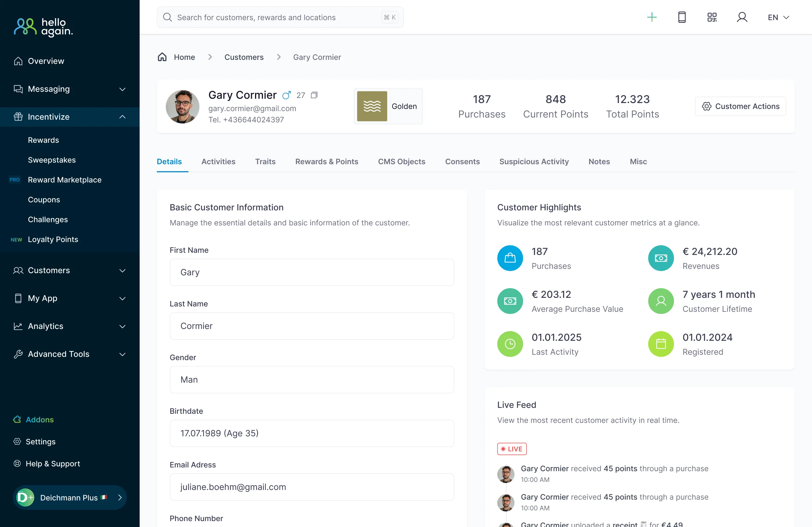Select the Incentivize sidebar icon
The image size is (812, 527).
[19, 116]
